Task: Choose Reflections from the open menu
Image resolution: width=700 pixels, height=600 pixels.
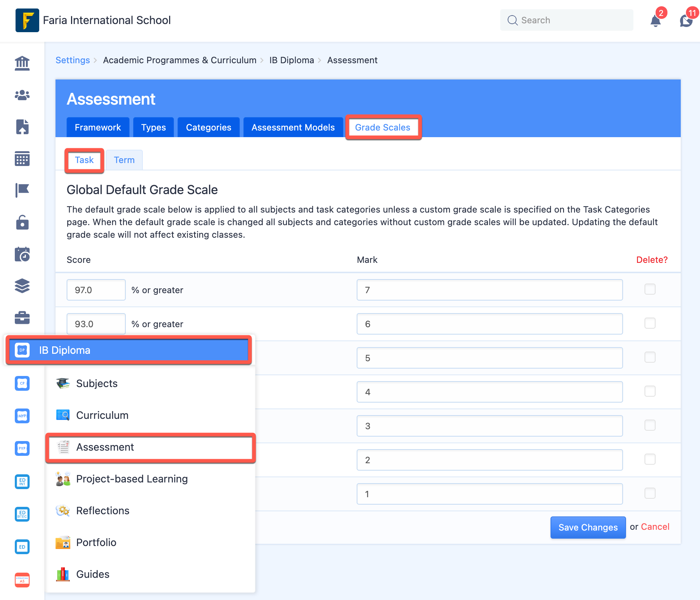Action: click(x=102, y=511)
